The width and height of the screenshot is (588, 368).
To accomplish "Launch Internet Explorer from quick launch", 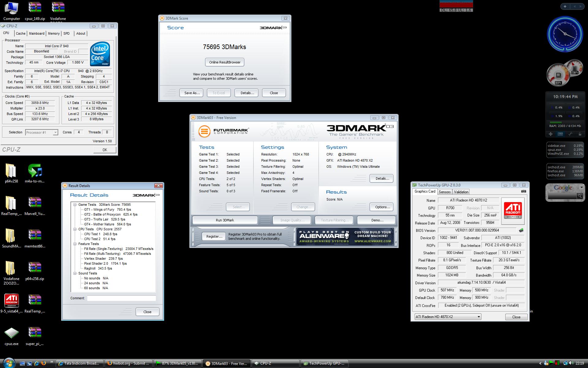I will 36,363.
